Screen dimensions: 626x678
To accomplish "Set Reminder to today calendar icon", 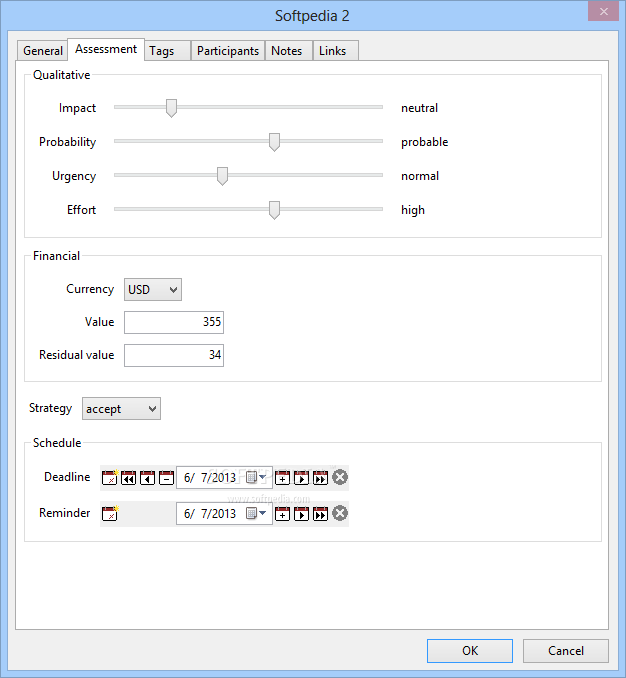I will [110, 513].
